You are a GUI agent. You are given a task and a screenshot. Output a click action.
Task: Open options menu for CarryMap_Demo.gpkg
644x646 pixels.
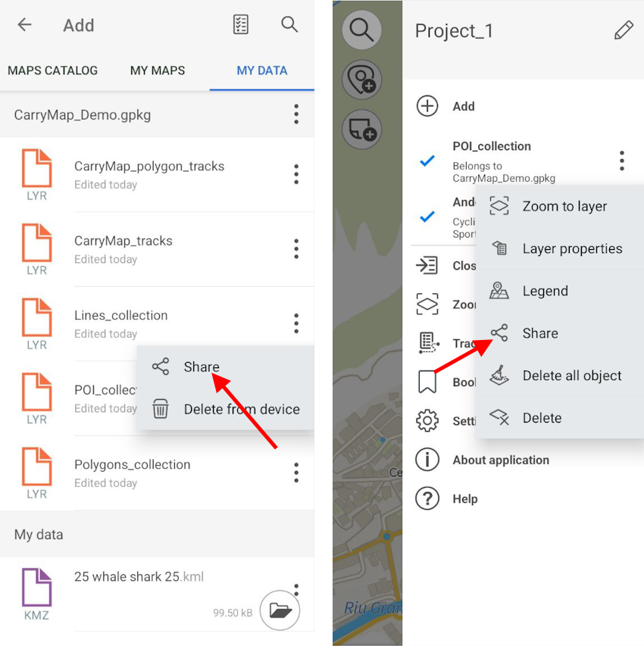pos(296,115)
